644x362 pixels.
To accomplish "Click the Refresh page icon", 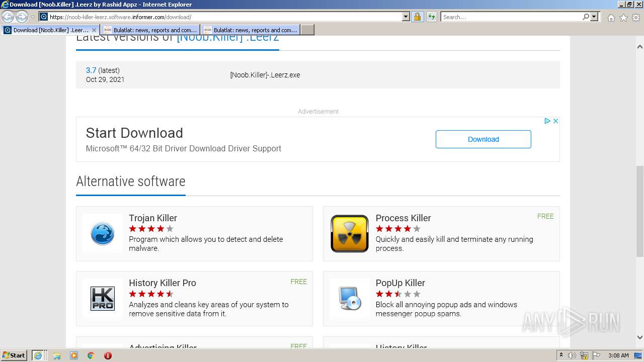I will pyautogui.click(x=432, y=17).
